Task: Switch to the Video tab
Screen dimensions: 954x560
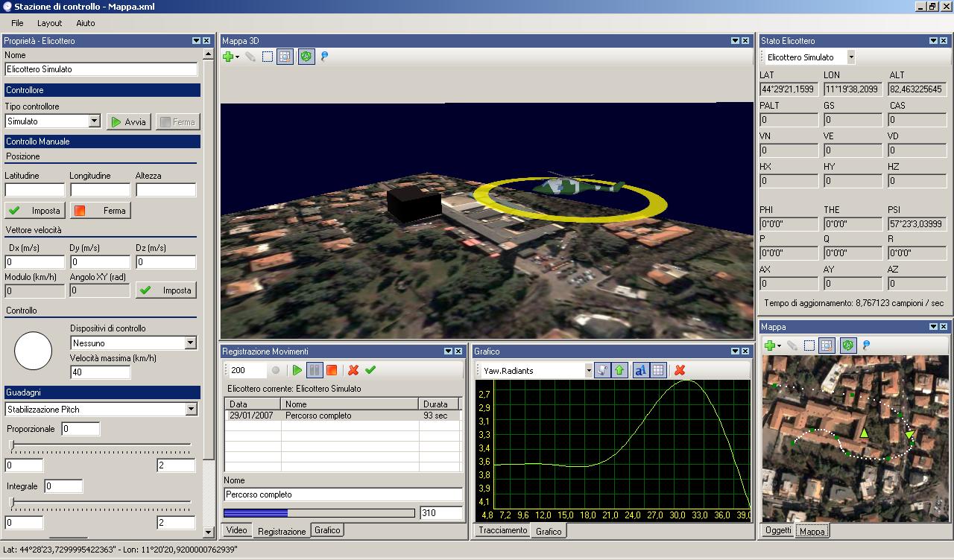Action: pos(236,530)
